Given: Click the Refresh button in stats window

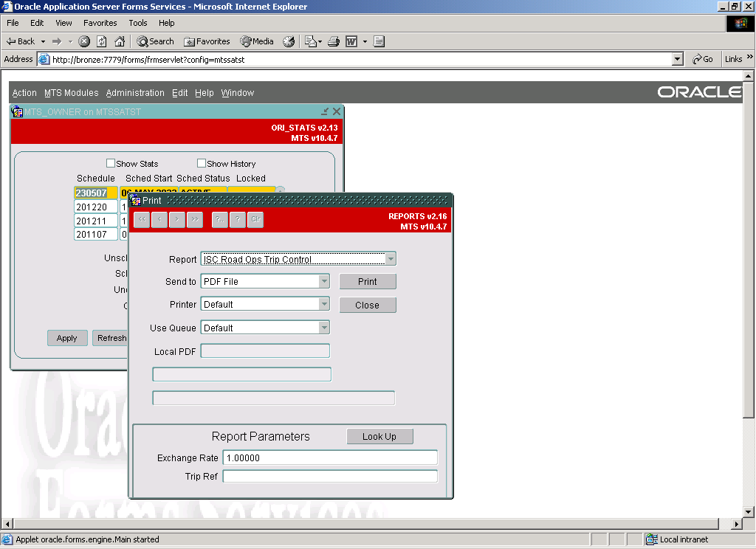Looking at the screenshot, I should [111, 338].
